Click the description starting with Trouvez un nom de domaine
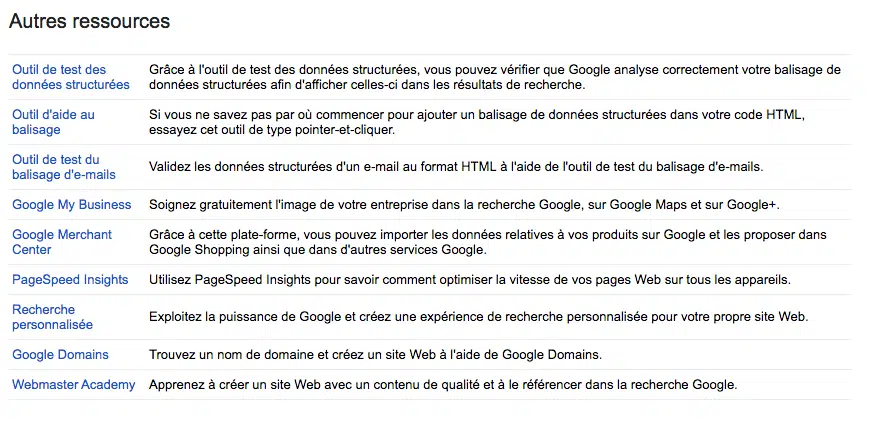The height and width of the screenshot is (421, 876). [378, 354]
